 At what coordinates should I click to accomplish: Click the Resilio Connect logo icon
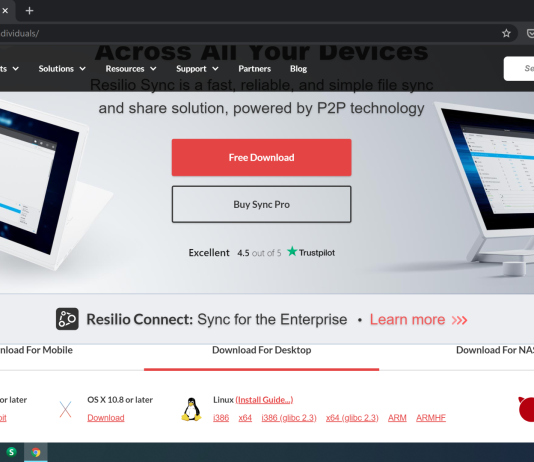click(67, 319)
